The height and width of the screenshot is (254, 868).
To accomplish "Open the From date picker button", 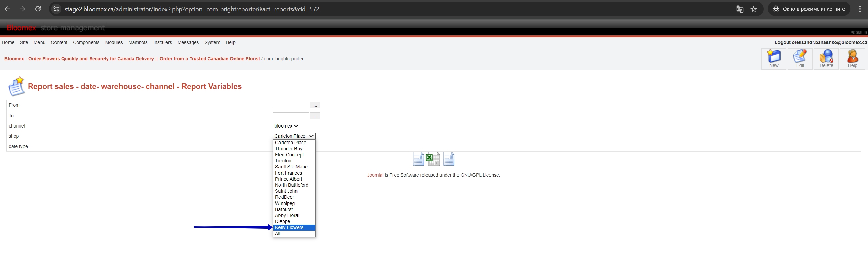I will (315, 105).
